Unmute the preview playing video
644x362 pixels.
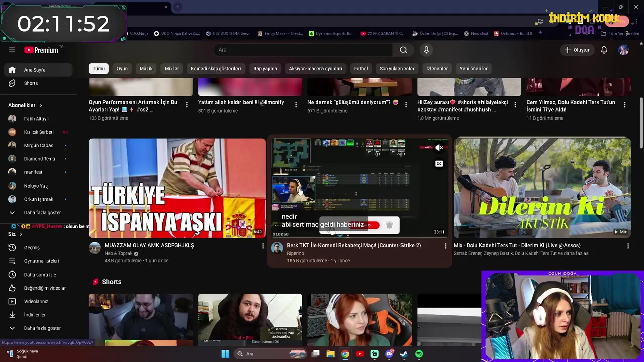[439, 148]
